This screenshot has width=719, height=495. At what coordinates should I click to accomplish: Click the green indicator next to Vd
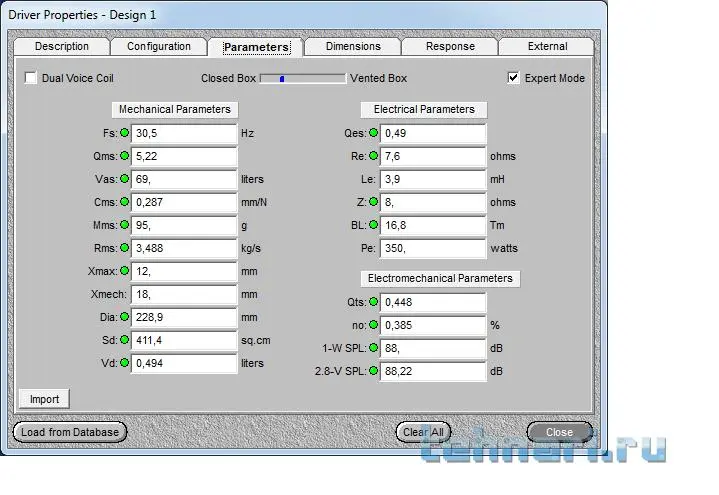point(124,363)
